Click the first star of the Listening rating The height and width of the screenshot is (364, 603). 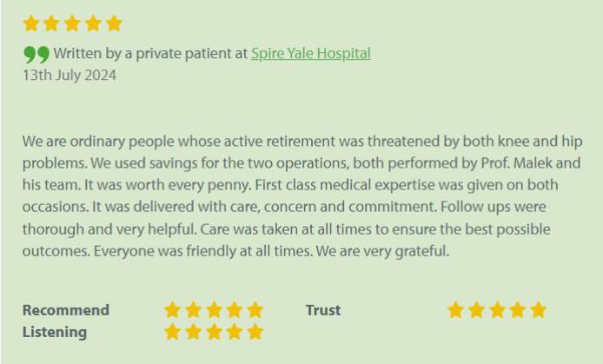[x=173, y=332]
